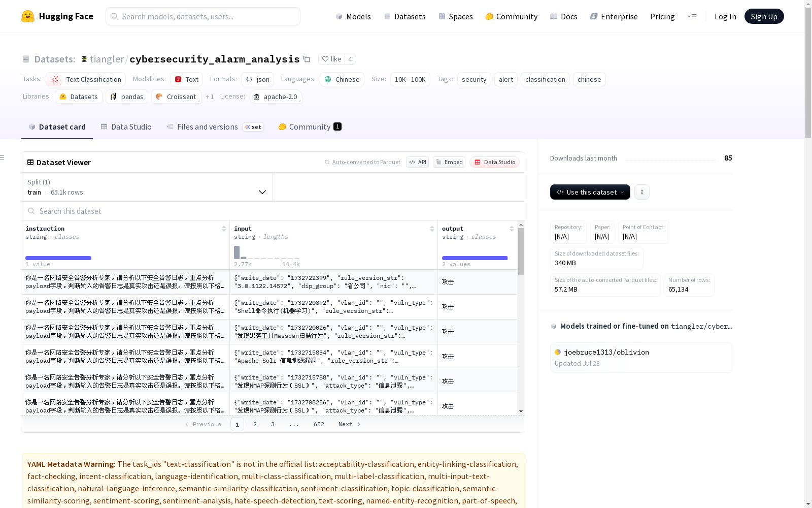The height and width of the screenshot is (508, 812).
Task: Jump to page 652
Action: (x=319, y=424)
